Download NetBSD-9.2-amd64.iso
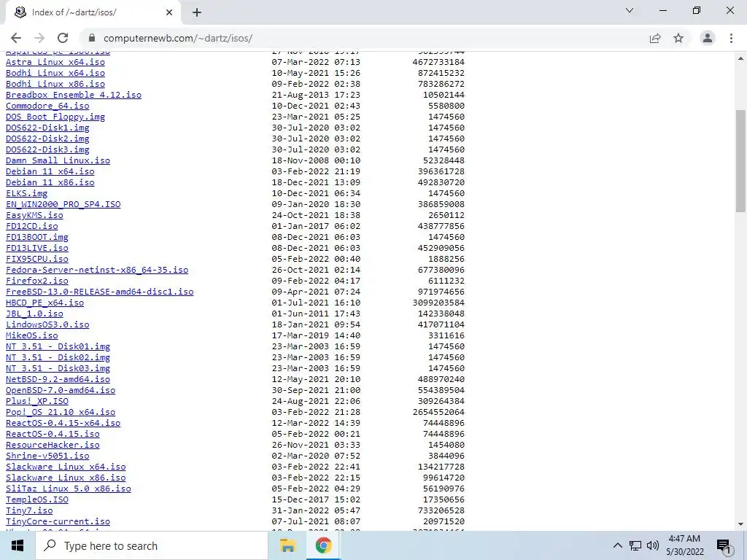Viewport: 747px width, 560px height. 58,379
